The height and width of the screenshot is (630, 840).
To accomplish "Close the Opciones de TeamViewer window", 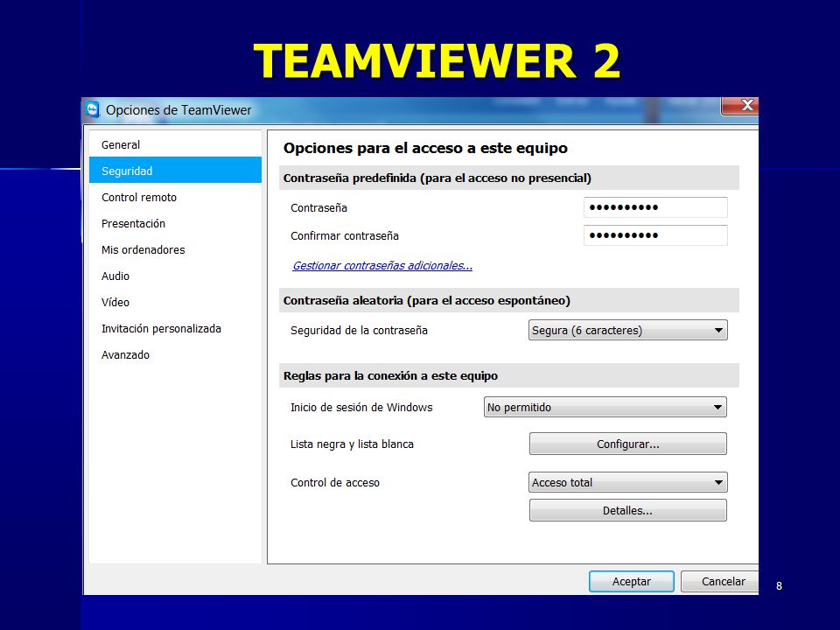I will point(740,106).
